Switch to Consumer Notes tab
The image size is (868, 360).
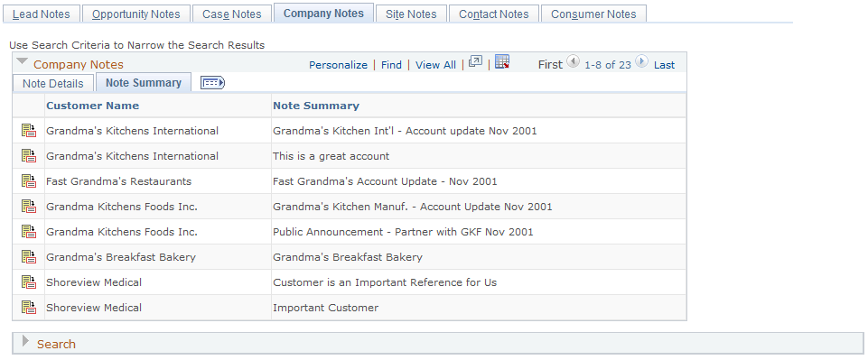pyautogui.click(x=593, y=14)
